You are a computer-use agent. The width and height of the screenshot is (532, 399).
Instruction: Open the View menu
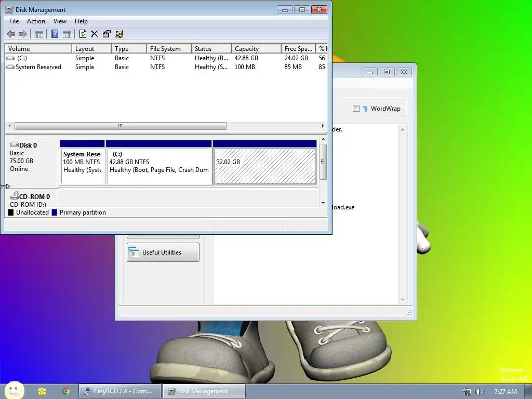coord(60,21)
